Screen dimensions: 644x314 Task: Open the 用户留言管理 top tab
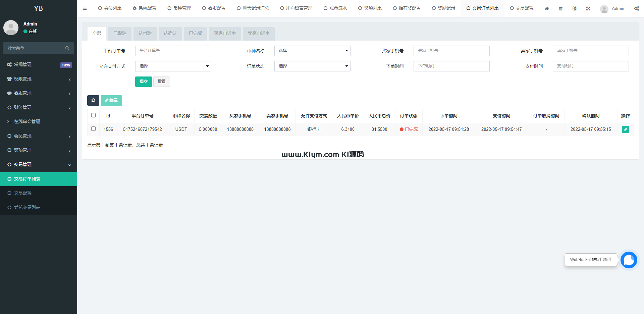tap(296, 8)
